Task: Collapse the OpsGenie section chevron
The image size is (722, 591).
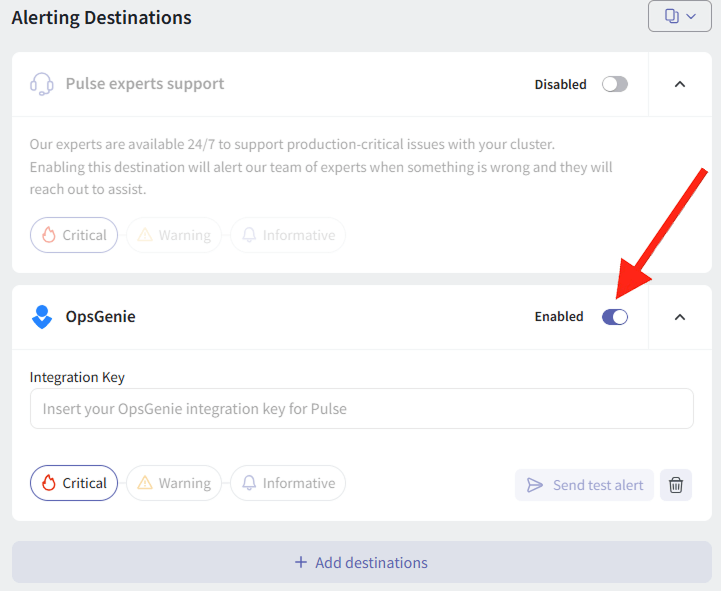Action: 680,317
